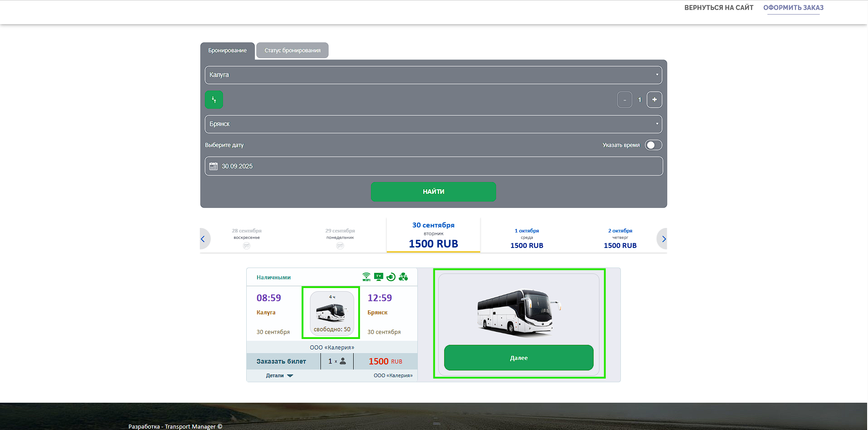Image resolution: width=868 pixels, height=430 pixels.
Task: Click the small bus thumbnail with free seats
Action: pyautogui.click(x=332, y=313)
